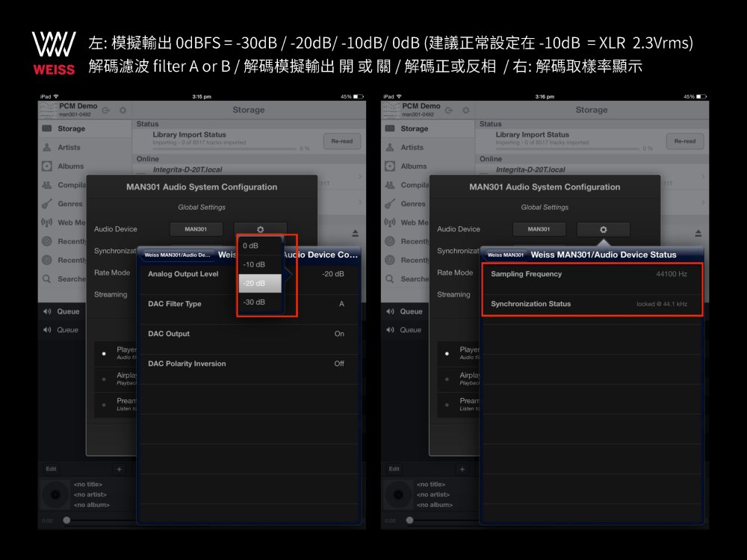Viewport: 747px width, 560px height.
Task: Click "<no title>" text in left iPad
Action: tap(88, 485)
